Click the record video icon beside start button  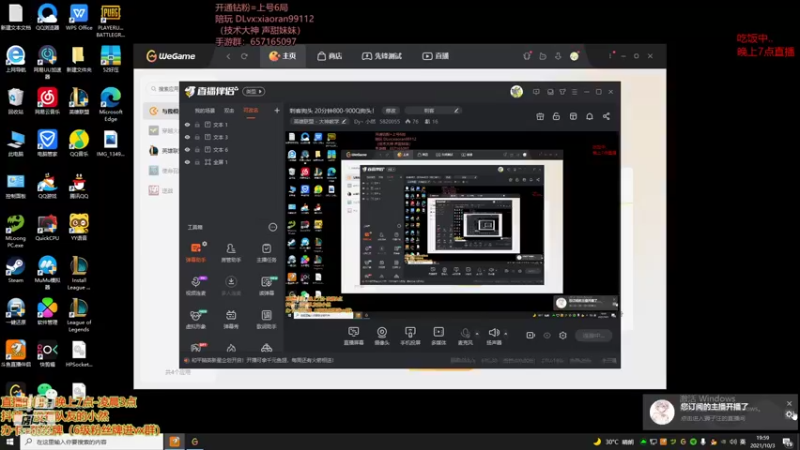(x=531, y=335)
